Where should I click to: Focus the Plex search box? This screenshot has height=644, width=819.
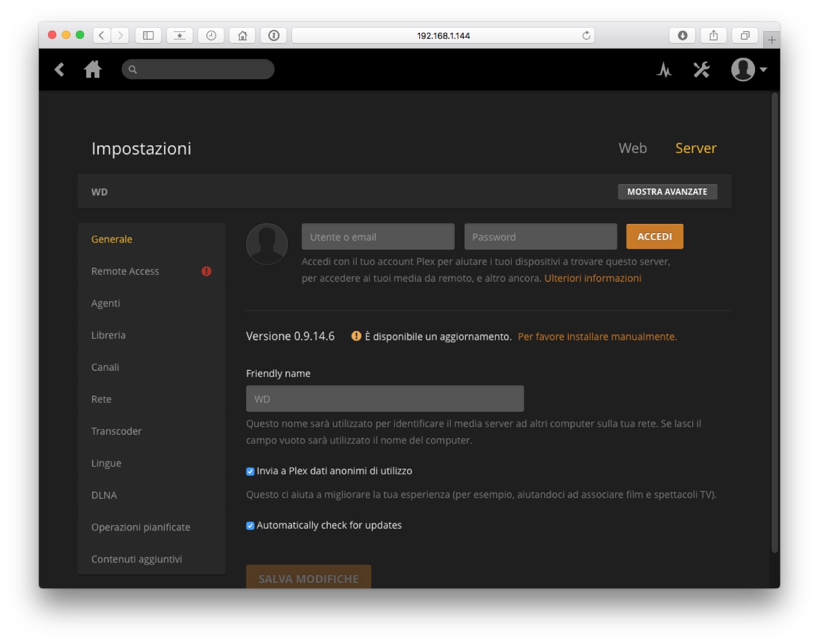(x=203, y=69)
